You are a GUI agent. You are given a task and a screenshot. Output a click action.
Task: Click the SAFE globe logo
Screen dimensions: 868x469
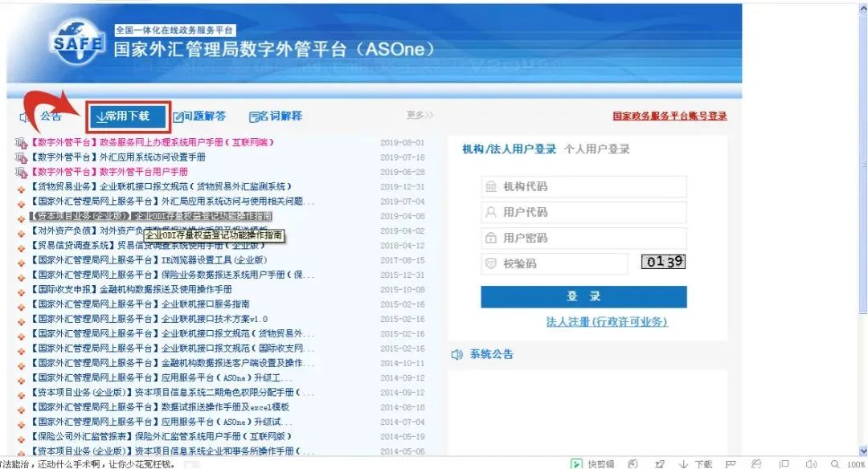78,43
